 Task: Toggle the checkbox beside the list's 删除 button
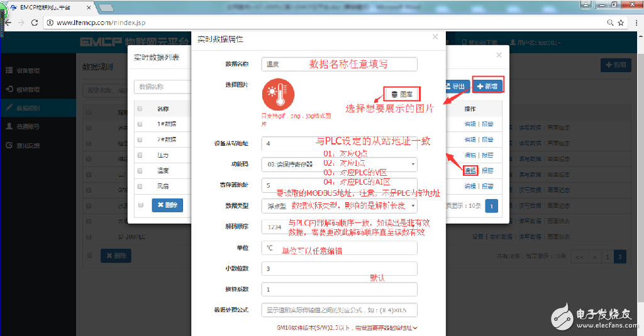pos(141,205)
